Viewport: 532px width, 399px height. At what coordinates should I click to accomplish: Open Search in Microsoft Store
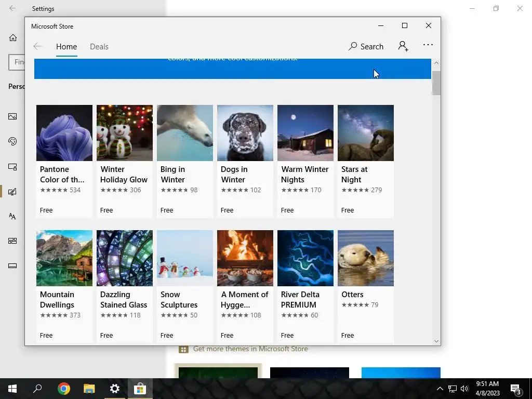click(x=366, y=46)
